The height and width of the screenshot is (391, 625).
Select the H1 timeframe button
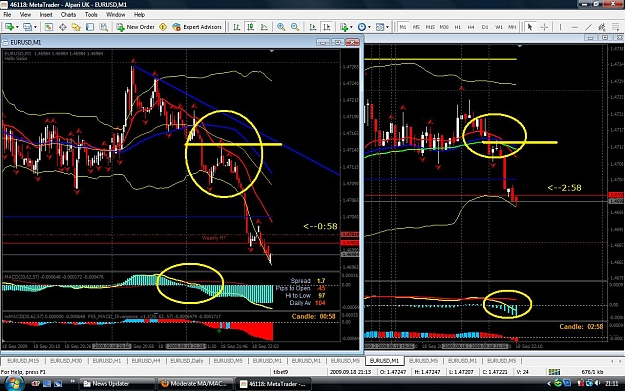tap(458, 27)
